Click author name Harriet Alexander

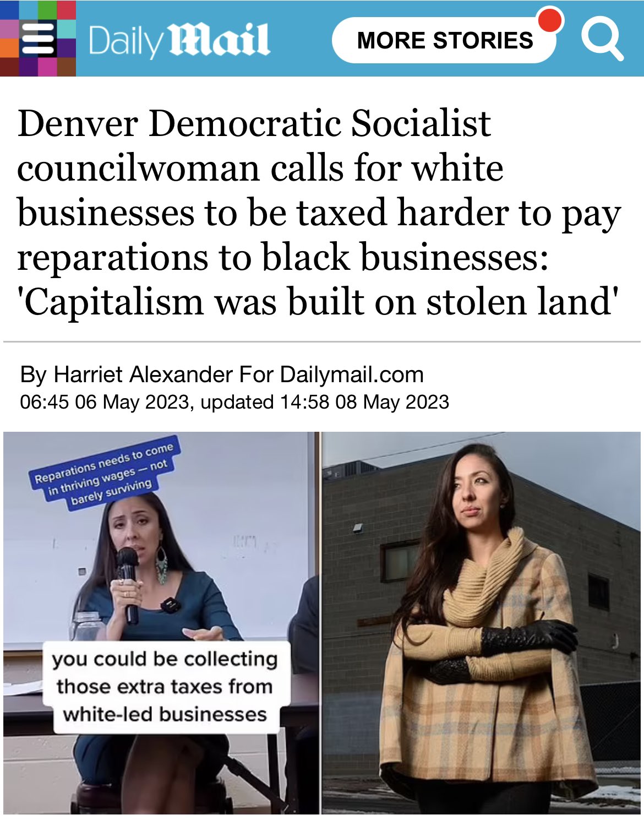click(x=143, y=374)
